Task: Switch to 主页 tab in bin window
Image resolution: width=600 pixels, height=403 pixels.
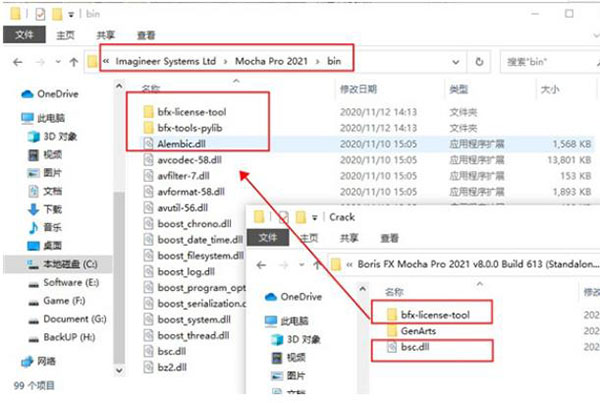Action: pyautogui.click(x=65, y=35)
